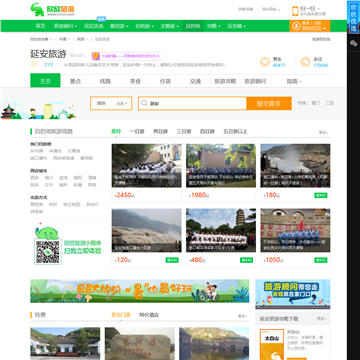Click the 陕西 breadcrumb link
The height and width of the screenshot is (360, 360).
tap(80, 39)
